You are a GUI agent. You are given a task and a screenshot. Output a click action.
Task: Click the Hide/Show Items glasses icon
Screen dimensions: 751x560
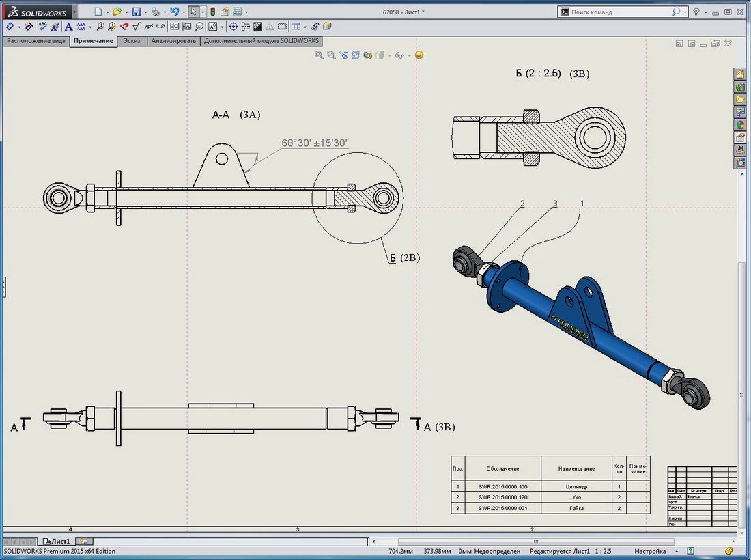(399, 55)
